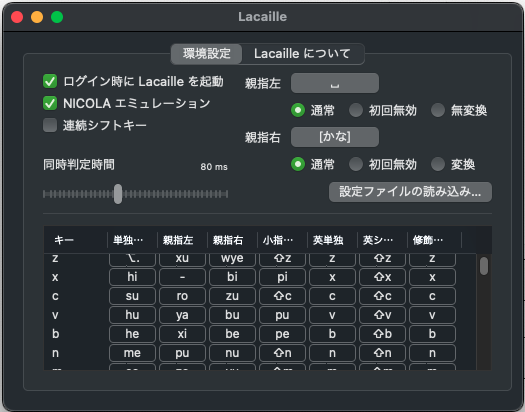The height and width of the screenshot is (412, 525).
Task: Select 初回無効 radio under 親指右
Action: click(x=356, y=164)
